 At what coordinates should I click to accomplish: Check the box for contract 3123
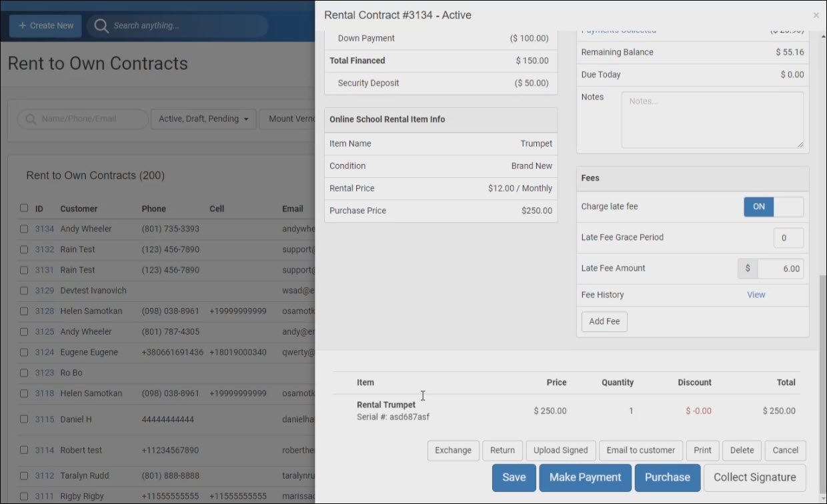click(x=24, y=373)
